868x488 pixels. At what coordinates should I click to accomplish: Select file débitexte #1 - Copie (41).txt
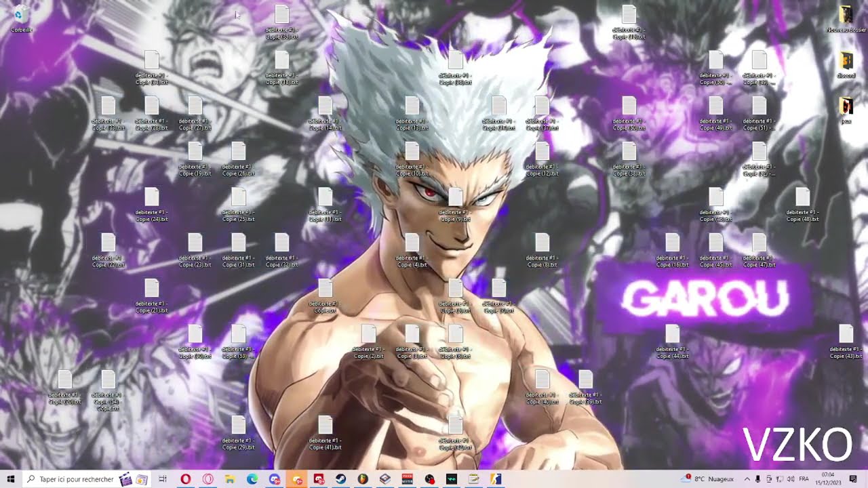coord(325,433)
